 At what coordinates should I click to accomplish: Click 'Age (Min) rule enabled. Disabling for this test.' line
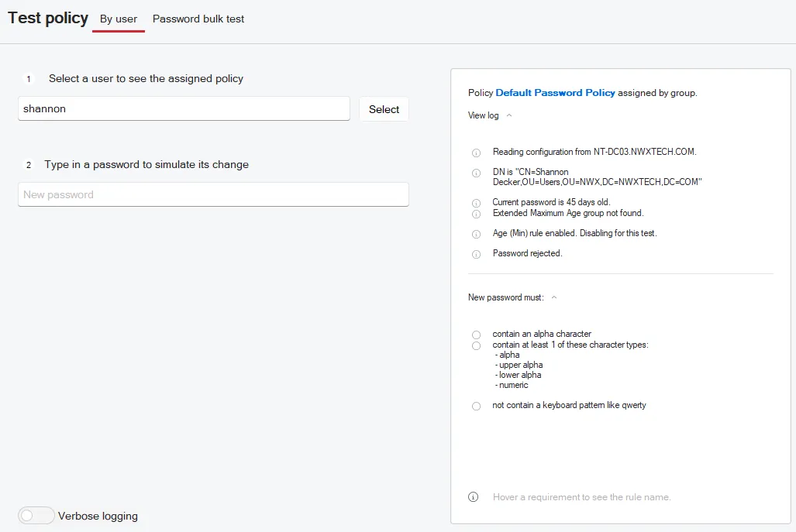(x=574, y=233)
